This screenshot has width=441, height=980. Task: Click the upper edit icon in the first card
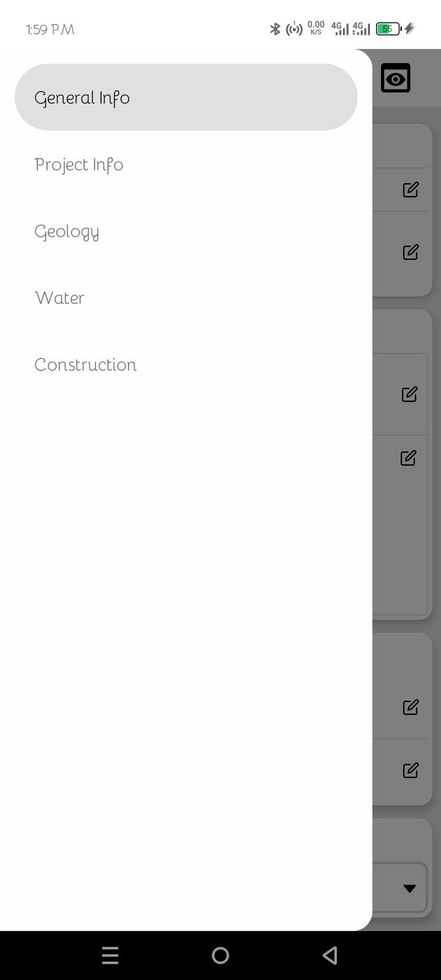410,190
